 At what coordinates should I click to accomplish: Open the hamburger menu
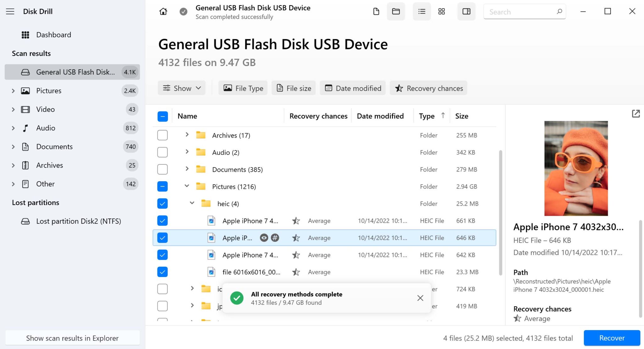click(10, 11)
